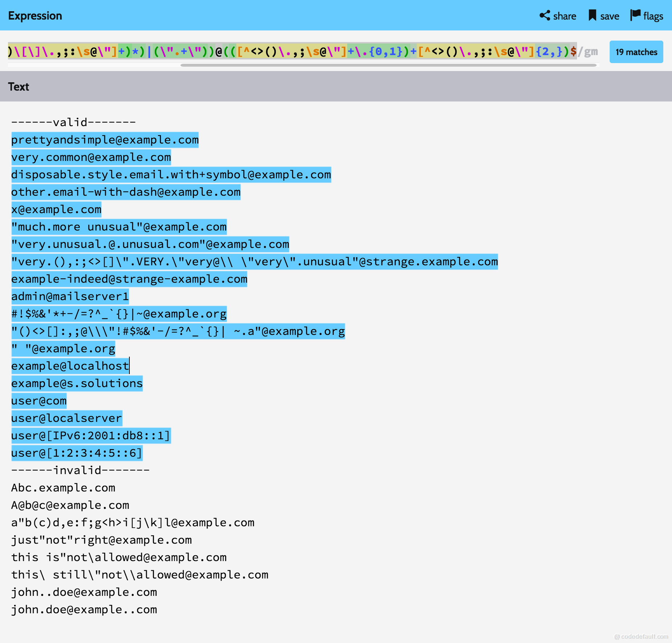Viewport: 672px width, 643px height.
Task: Click the ------invalid------- separator line
Action: coord(80,470)
